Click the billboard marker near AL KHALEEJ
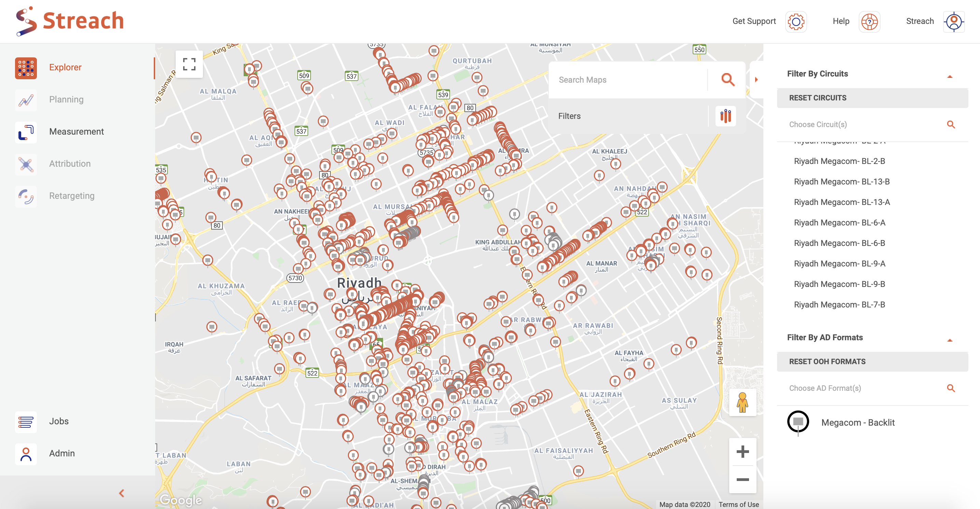This screenshot has width=980, height=509. pos(615,164)
